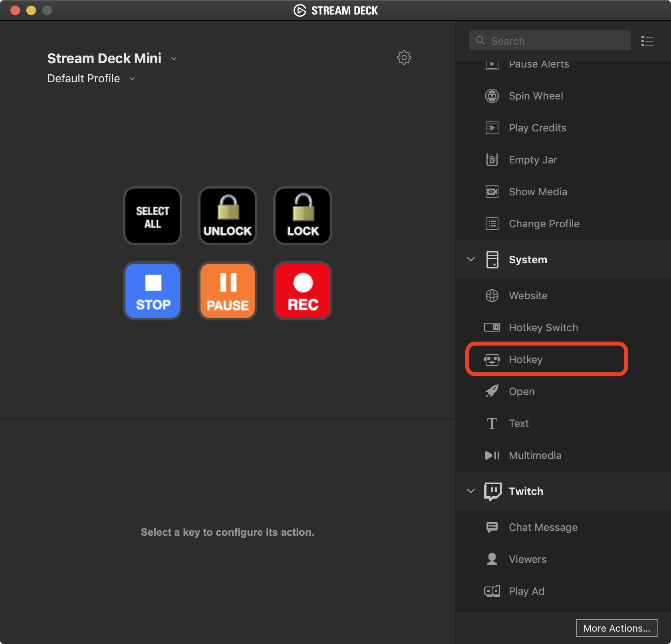671x644 pixels.
Task: Select the Multimedia action label
Action: pyautogui.click(x=535, y=455)
